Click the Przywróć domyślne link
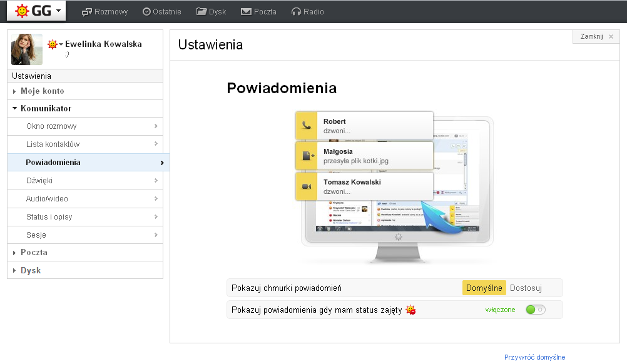Screen dimensions: 627x364 (x=534, y=357)
